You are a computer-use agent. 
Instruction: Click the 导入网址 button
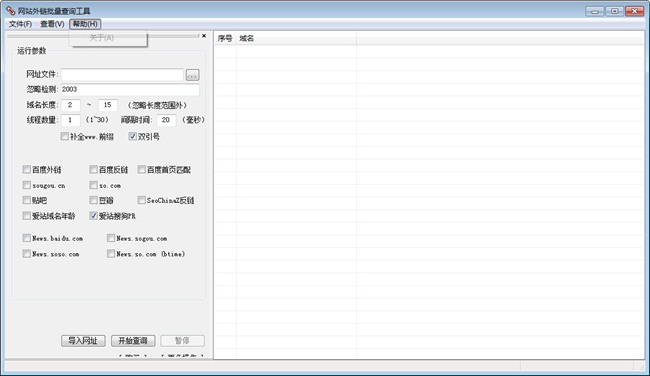[x=83, y=341]
